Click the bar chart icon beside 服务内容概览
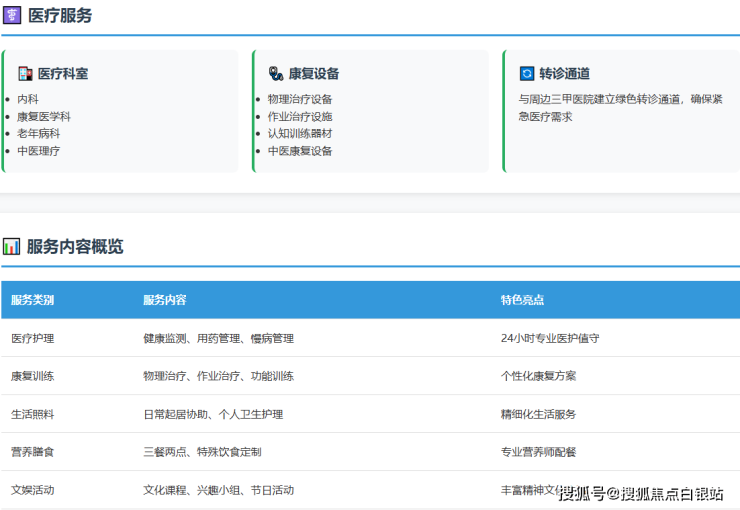740x510 pixels. (11, 246)
